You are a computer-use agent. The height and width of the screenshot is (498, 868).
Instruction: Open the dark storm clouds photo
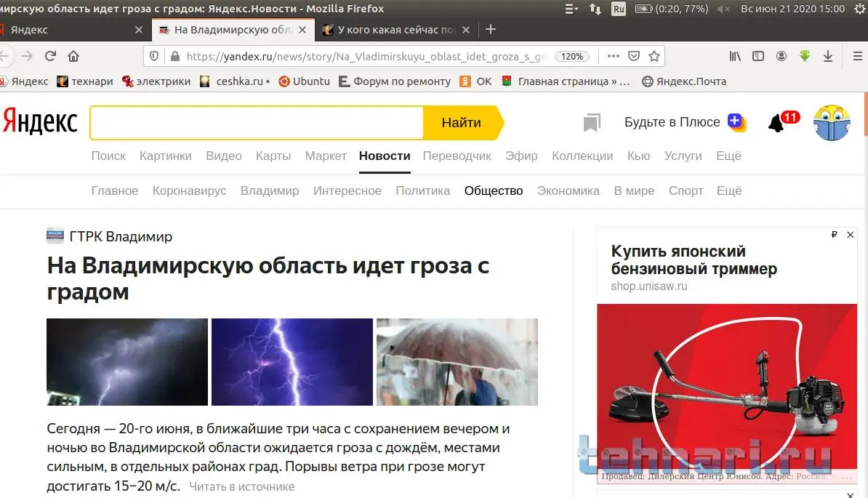(127, 362)
